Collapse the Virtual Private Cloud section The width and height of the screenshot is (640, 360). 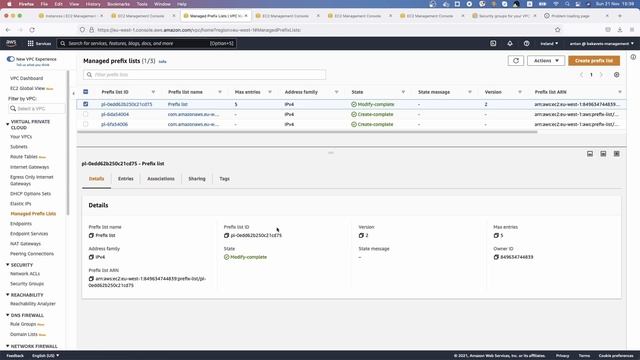click(x=7, y=124)
